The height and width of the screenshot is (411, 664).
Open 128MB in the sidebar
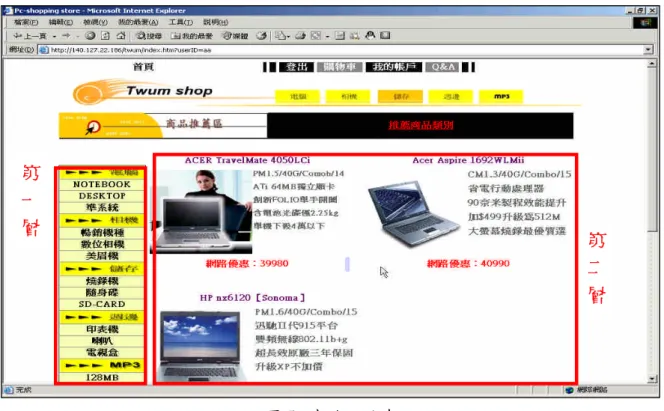coord(102,377)
